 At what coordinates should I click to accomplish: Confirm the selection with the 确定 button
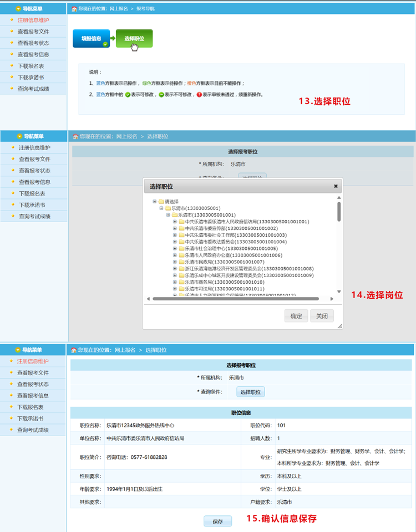296,316
